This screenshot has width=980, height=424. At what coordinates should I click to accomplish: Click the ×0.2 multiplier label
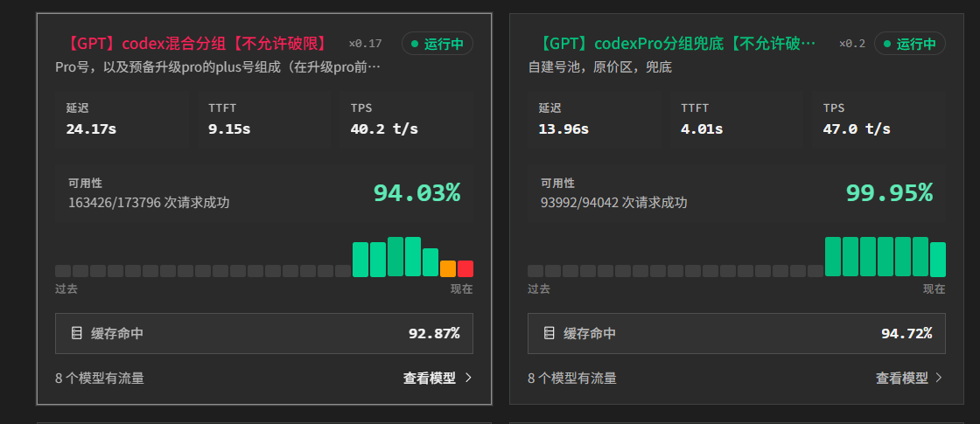coord(852,44)
